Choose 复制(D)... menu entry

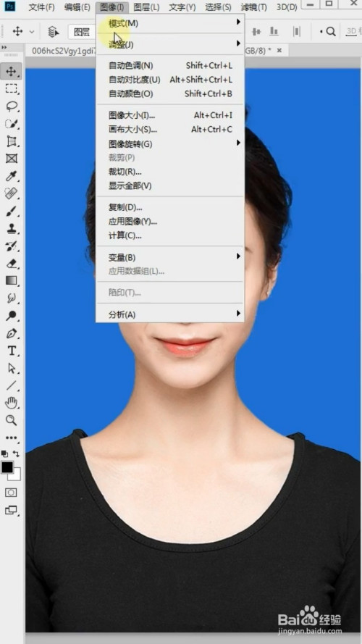point(170,207)
